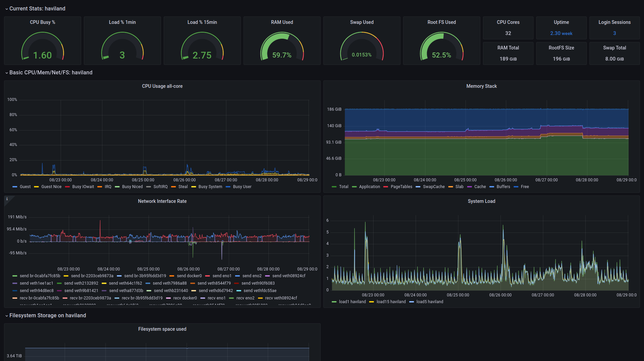
Task: Toggle the Busy Niced series in CPU legend
Action: click(132, 187)
